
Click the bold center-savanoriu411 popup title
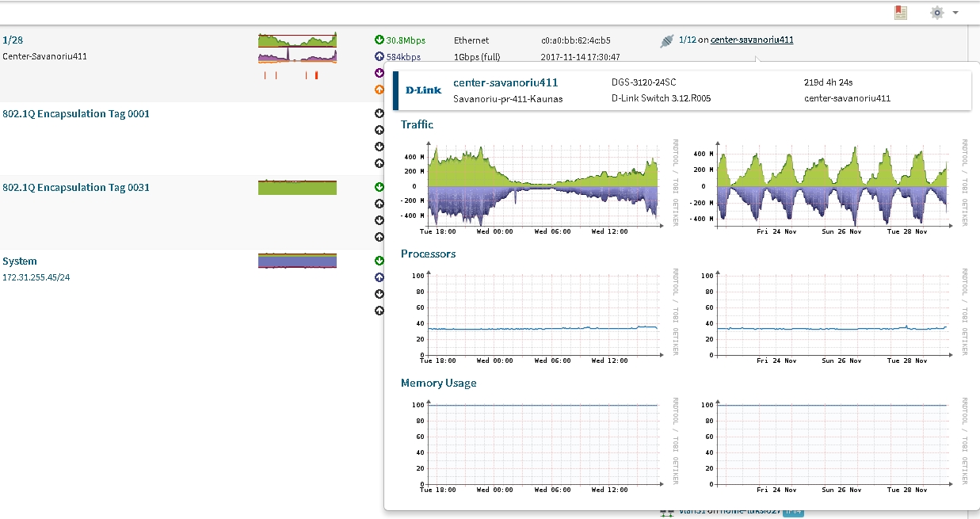(x=505, y=82)
